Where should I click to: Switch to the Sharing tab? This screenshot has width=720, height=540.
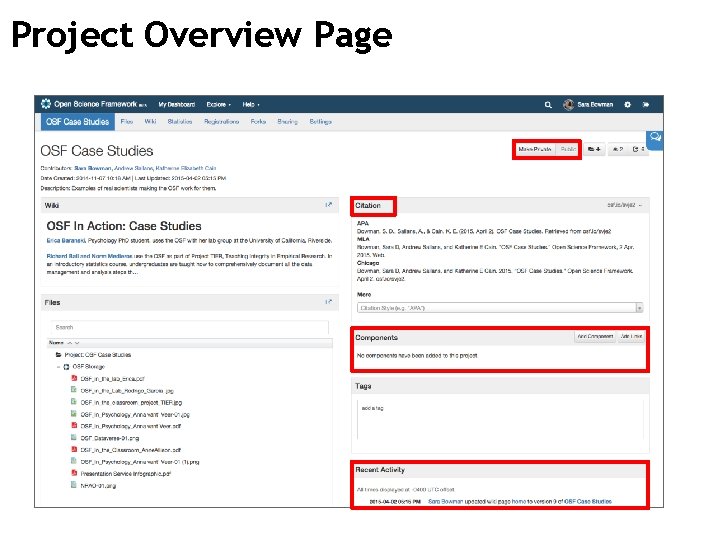pos(287,122)
